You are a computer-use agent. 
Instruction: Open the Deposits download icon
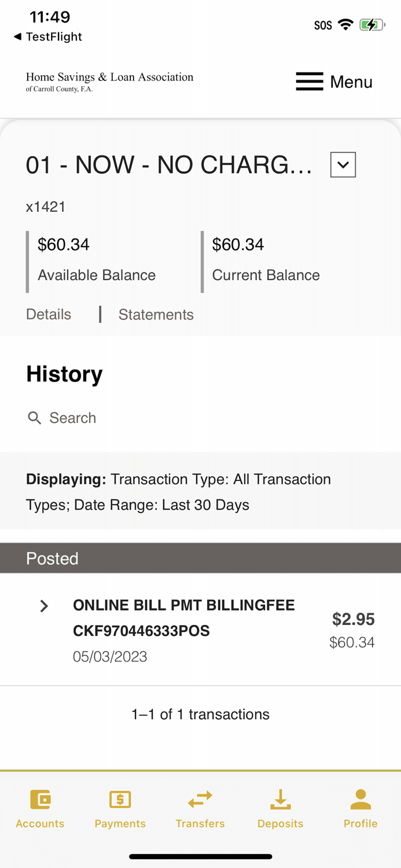(280, 799)
